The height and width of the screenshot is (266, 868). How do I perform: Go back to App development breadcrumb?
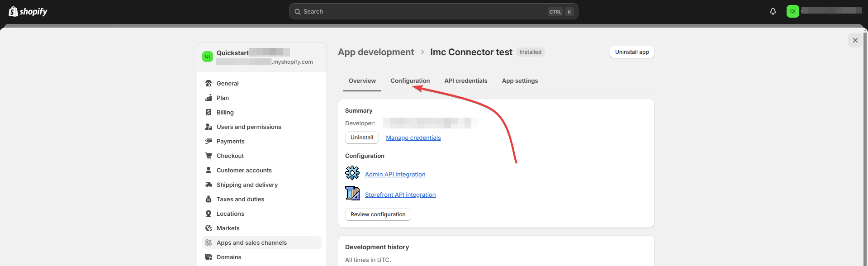click(x=375, y=52)
